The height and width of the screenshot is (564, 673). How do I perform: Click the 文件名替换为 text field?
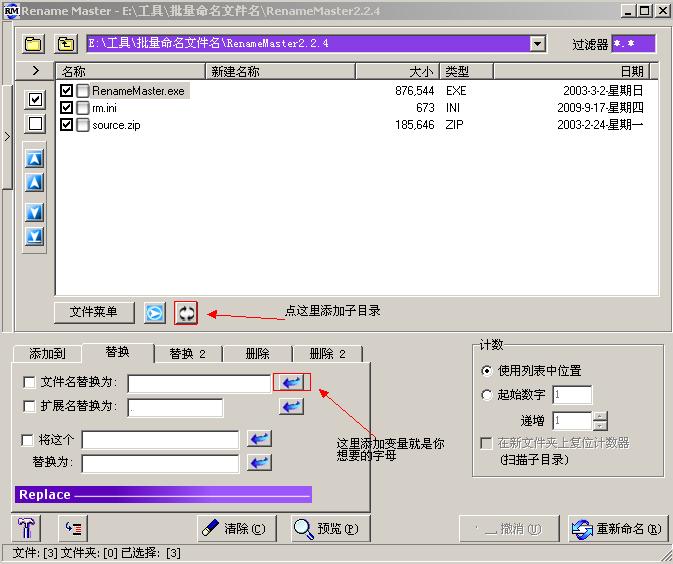tap(199, 383)
